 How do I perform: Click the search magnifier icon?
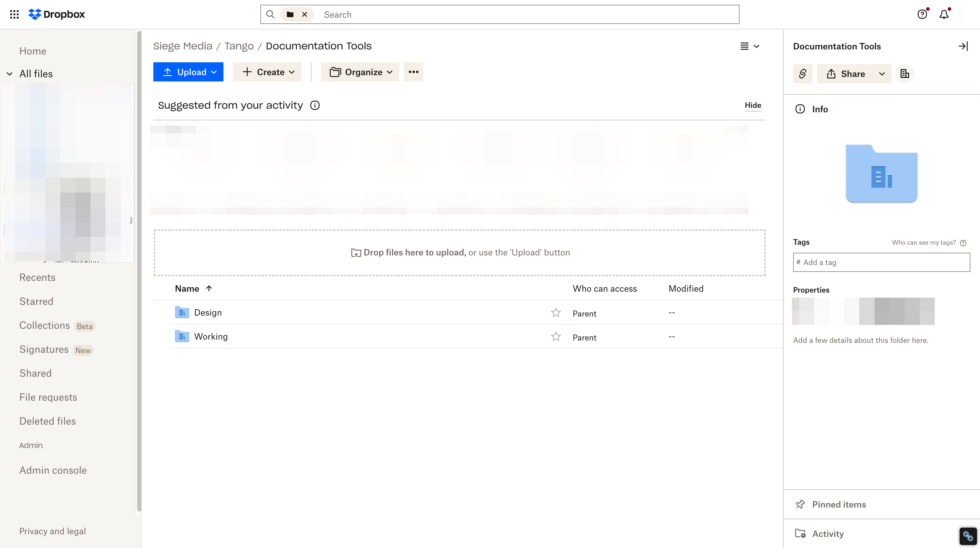click(x=270, y=14)
